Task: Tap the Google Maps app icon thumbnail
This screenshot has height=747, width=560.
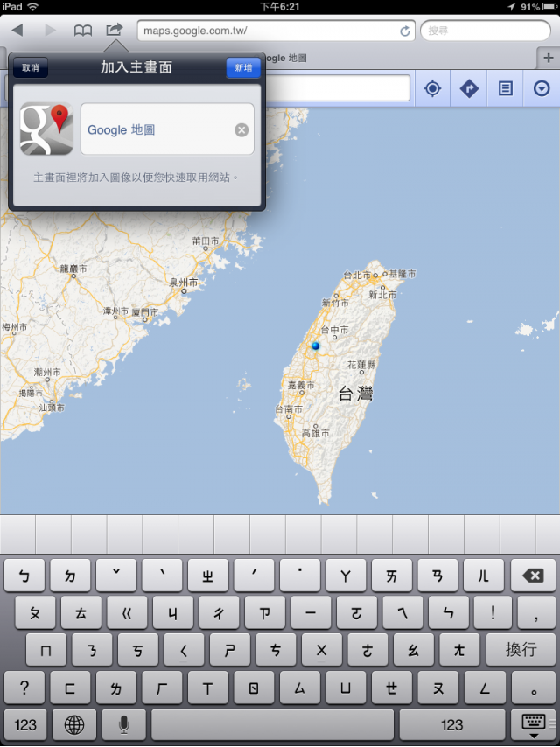Action: (x=46, y=129)
